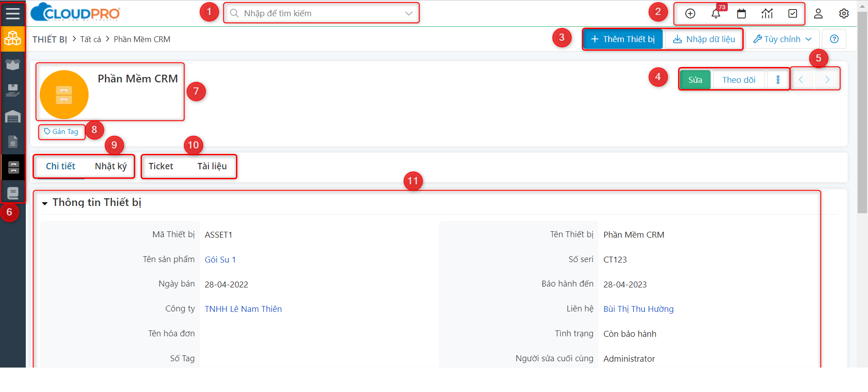Click the green Sửa edit button
Image resolution: width=868 pixels, height=392 pixels.
[695, 80]
